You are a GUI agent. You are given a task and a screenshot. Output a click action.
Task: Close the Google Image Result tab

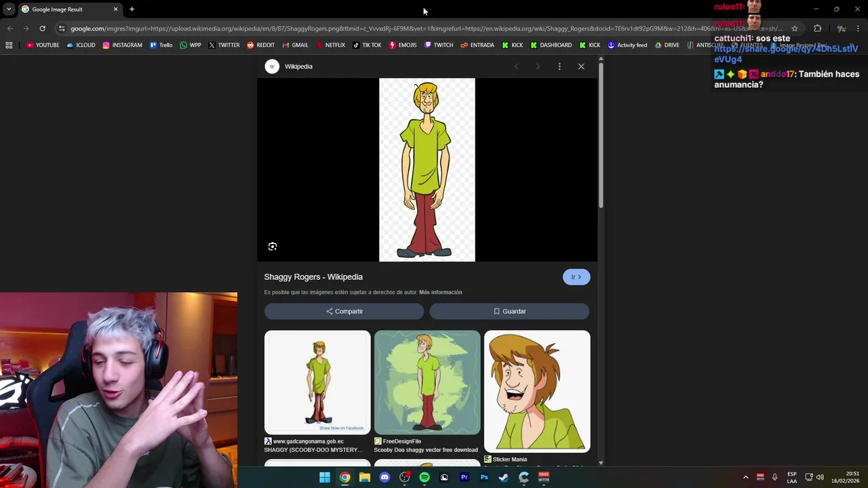point(115,9)
